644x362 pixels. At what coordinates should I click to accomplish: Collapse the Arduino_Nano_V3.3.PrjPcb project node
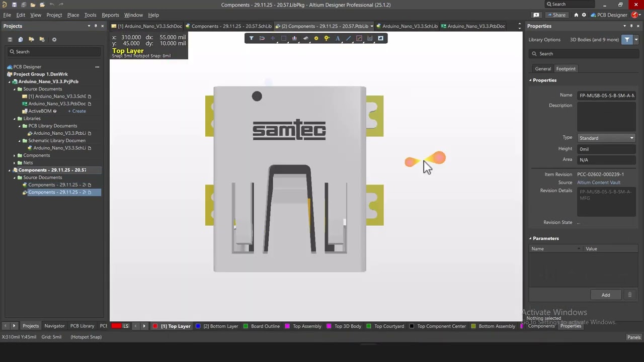(10, 81)
